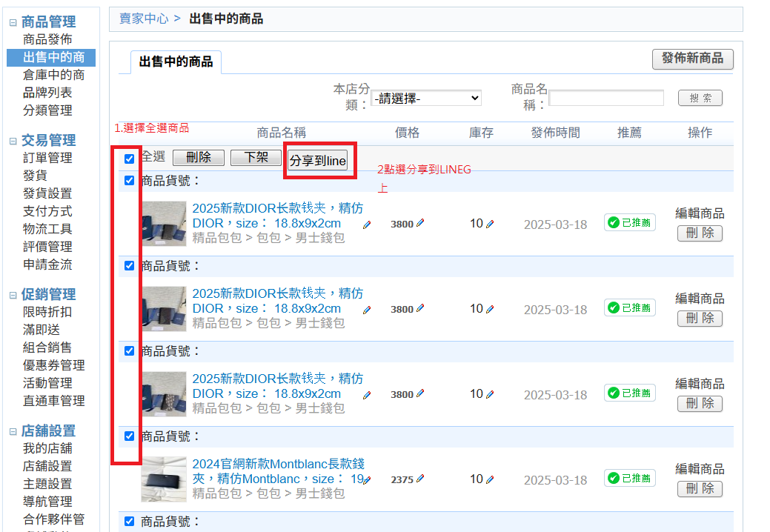This screenshot has height=532, width=770.
Task: Open 訂單管理 in the sidebar
Action: pyautogui.click(x=47, y=158)
